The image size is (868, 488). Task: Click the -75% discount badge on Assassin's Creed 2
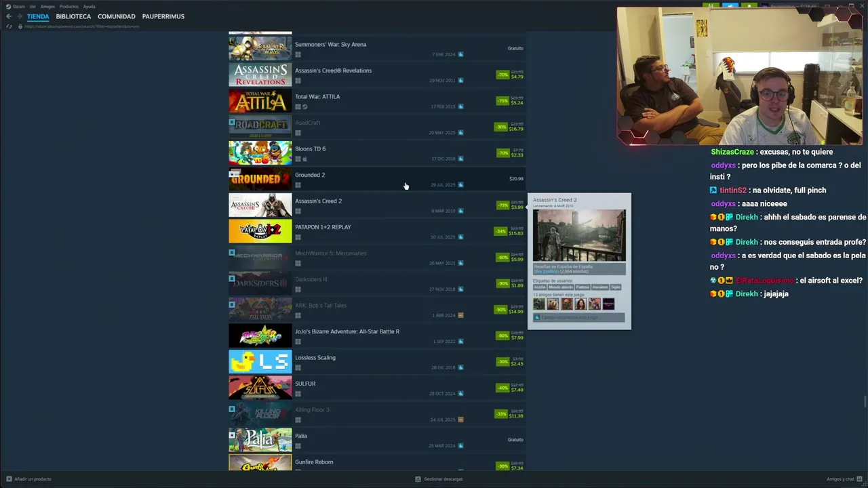[502, 205]
